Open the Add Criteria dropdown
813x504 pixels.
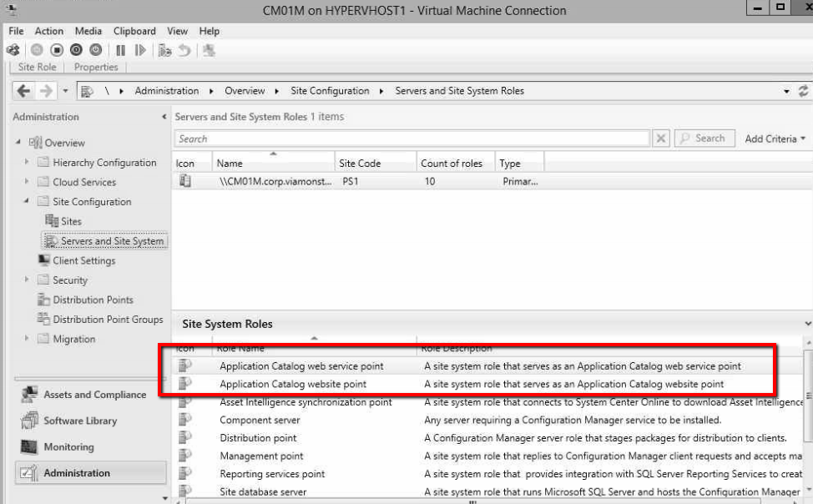775,139
